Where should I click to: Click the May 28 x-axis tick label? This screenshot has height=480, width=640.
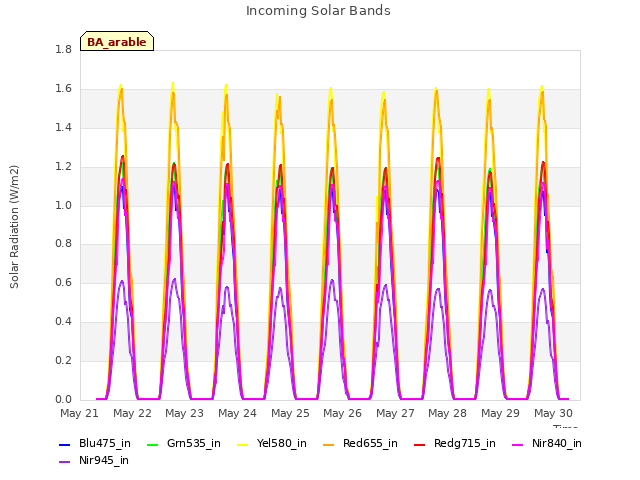[447, 413]
